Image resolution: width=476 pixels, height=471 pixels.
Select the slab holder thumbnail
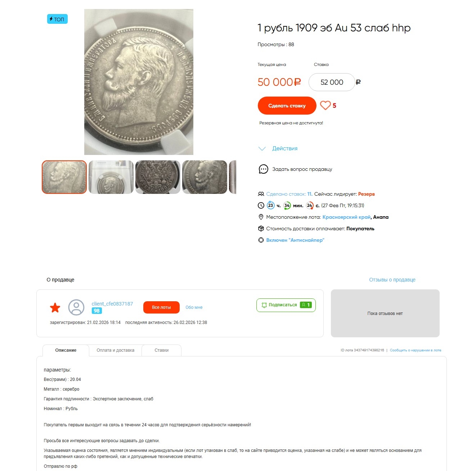(111, 177)
